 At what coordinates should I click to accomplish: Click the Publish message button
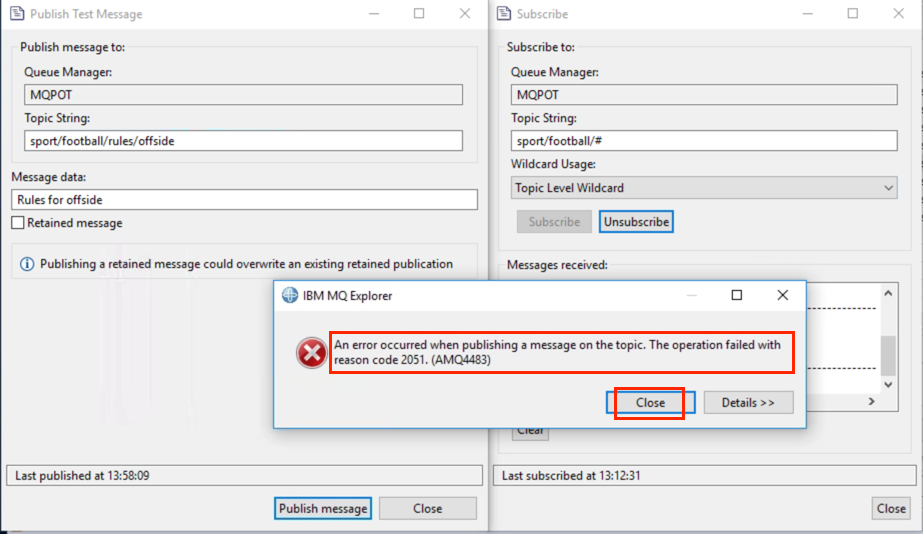tap(323, 508)
